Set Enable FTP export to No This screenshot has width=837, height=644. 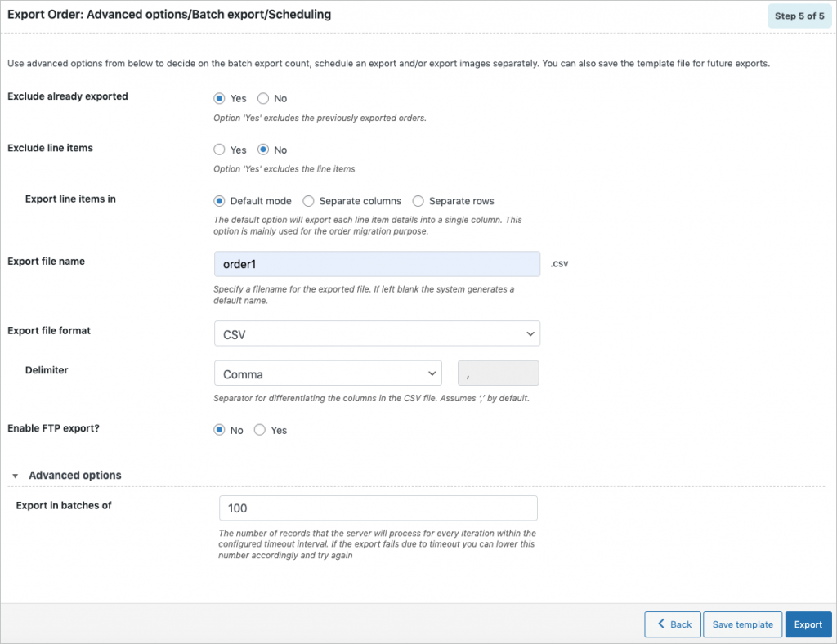[x=219, y=430]
